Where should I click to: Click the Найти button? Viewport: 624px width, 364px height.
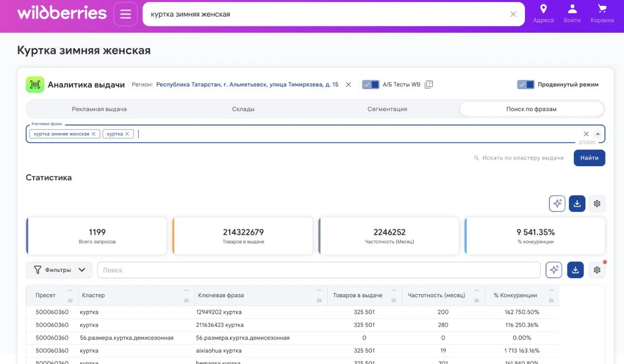point(589,158)
